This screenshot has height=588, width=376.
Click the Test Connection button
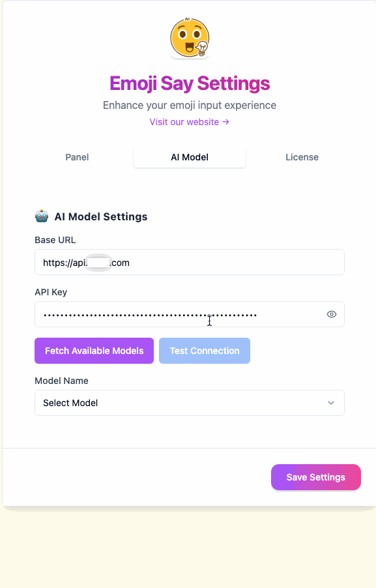(x=205, y=351)
